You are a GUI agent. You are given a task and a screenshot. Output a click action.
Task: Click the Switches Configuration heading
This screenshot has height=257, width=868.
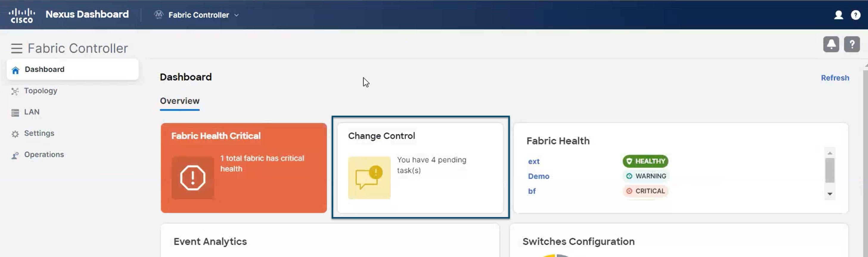coord(579,241)
